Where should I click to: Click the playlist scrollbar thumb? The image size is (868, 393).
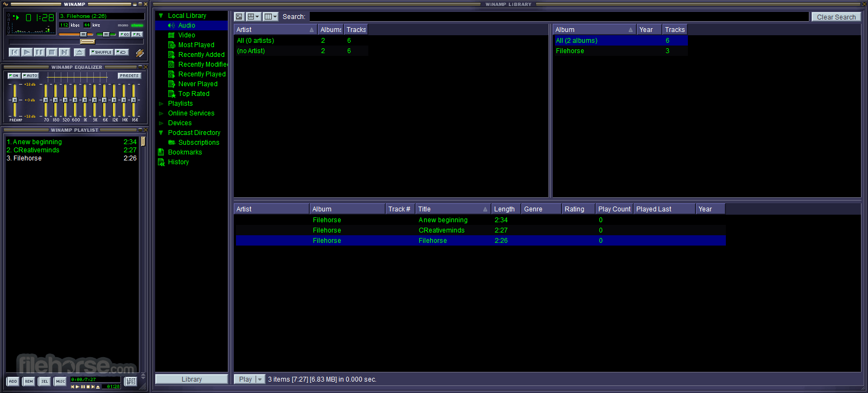[x=143, y=141]
